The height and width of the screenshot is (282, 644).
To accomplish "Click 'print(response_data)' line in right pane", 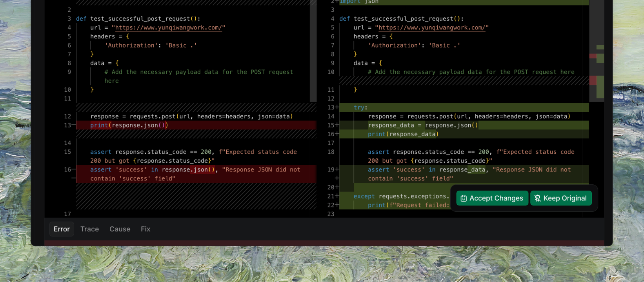I will 464,134.
